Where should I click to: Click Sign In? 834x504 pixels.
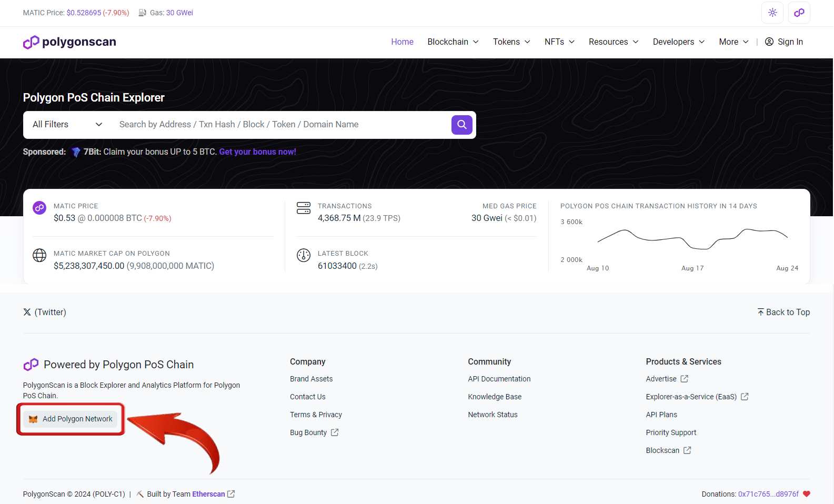pyautogui.click(x=784, y=42)
